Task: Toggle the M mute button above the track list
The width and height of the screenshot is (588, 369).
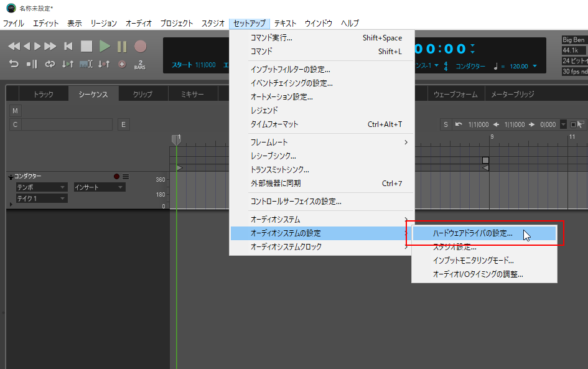Action: click(x=14, y=110)
